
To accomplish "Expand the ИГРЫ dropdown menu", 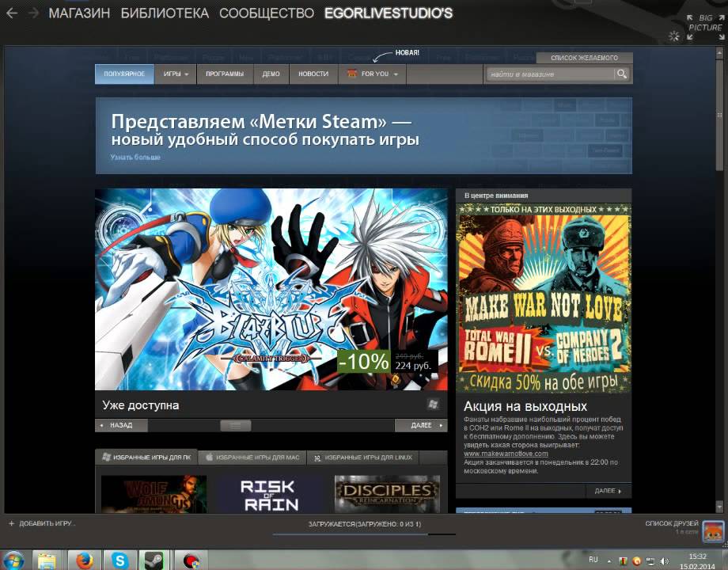I will click(176, 74).
